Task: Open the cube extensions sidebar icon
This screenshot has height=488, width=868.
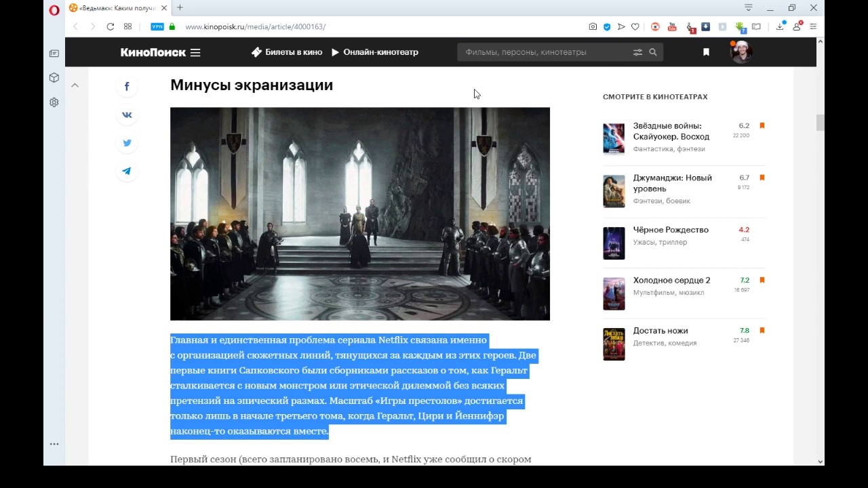Action: (54, 78)
